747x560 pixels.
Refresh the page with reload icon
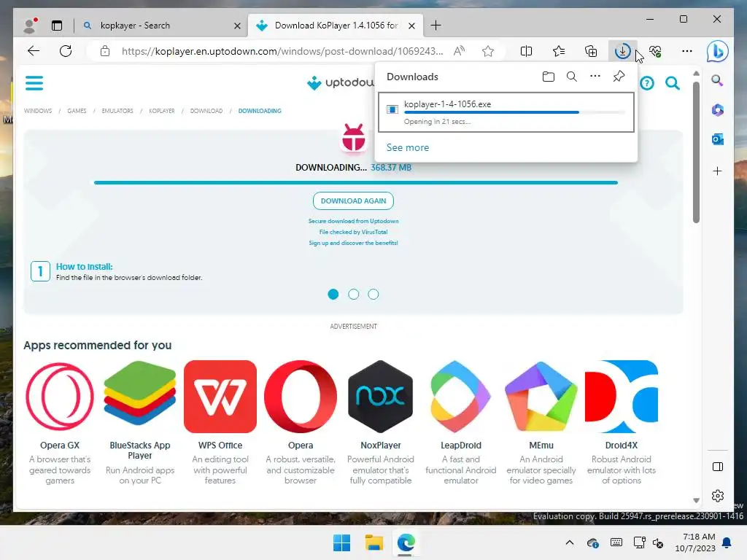pyautogui.click(x=66, y=51)
